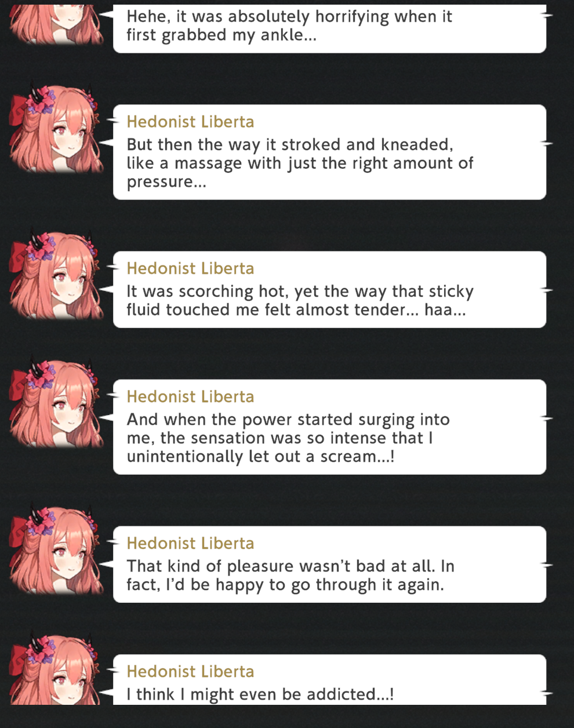
Task: Click Liberta's avatar beside "Hehe, it was absolutely horrifying"
Action: [56, 24]
